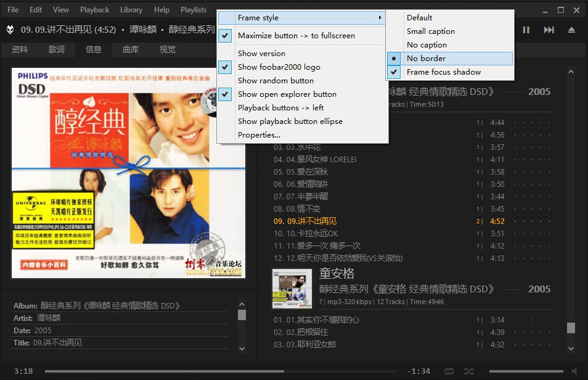This screenshot has height=380, width=588.
Task: Select track 04.暴风女神 LORELEI
Action: 412,160
